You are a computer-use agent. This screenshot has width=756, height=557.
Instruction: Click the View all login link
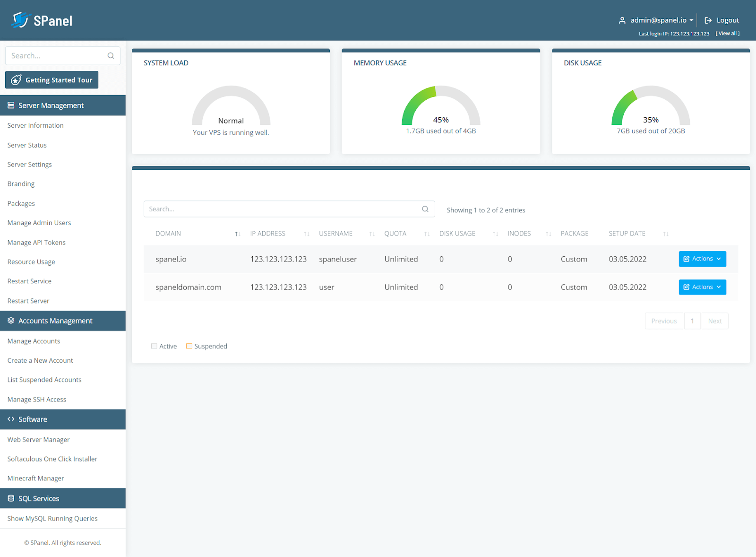(x=727, y=33)
